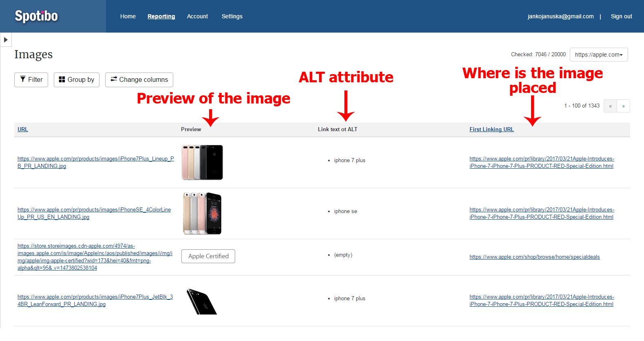Open iPhone SE row's First Linking URL
Screen dimensions: 644x341
click(x=542, y=213)
